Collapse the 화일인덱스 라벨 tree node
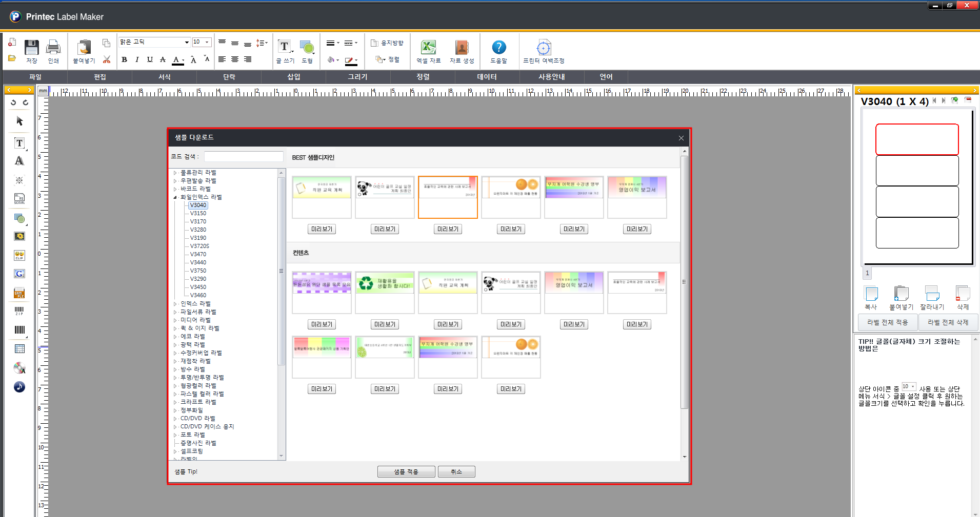This screenshot has height=517, width=980. [175, 197]
